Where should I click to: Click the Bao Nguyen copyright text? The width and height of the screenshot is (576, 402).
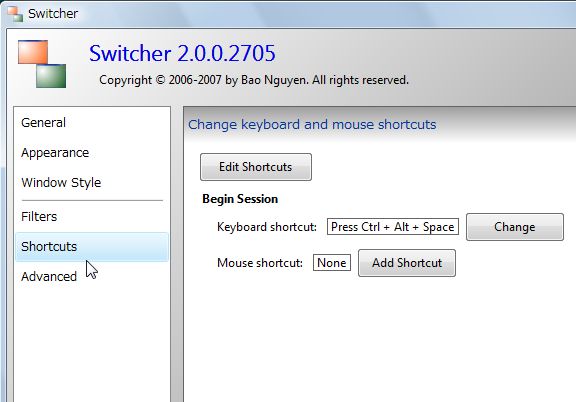pyautogui.click(x=254, y=80)
